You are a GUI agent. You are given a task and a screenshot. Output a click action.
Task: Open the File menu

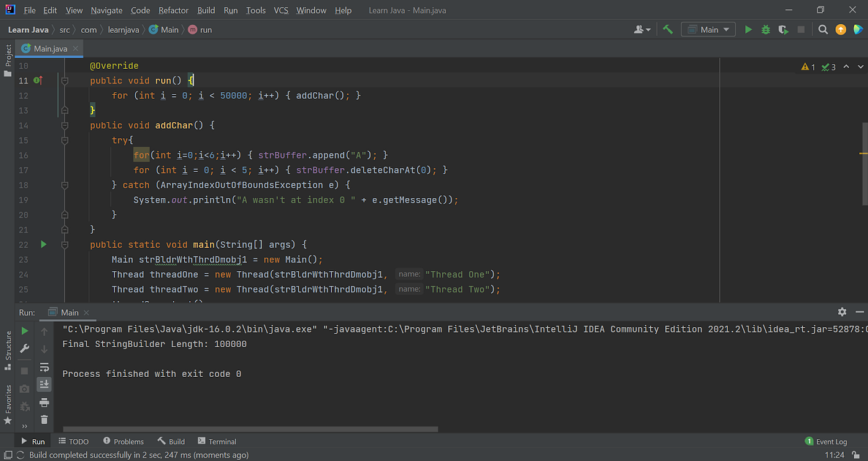pos(30,11)
